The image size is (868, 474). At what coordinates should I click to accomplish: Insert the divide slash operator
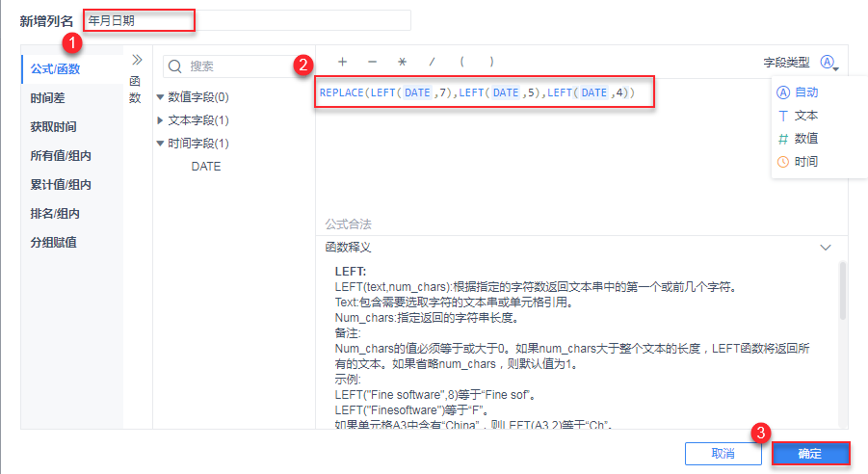click(x=432, y=62)
